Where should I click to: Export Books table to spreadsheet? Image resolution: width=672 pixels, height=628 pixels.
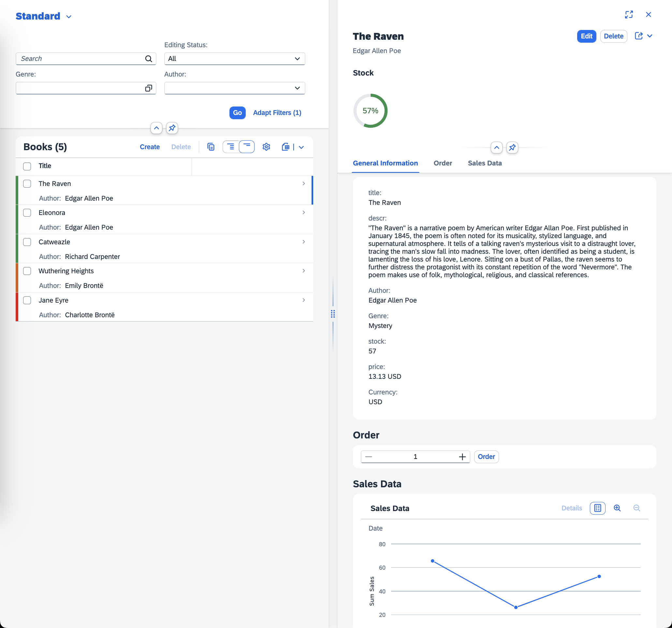pyautogui.click(x=285, y=147)
